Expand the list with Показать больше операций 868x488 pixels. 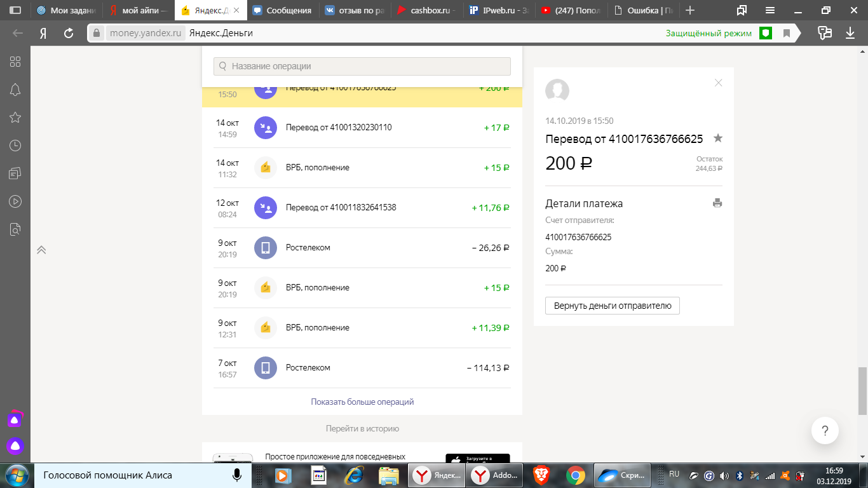coord(362,402)
